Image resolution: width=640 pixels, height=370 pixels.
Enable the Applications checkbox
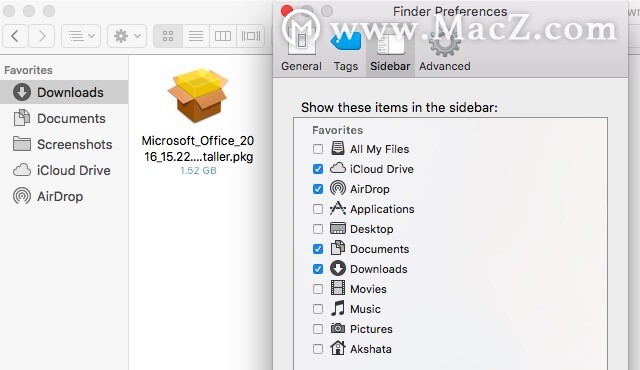click(318, 209)
